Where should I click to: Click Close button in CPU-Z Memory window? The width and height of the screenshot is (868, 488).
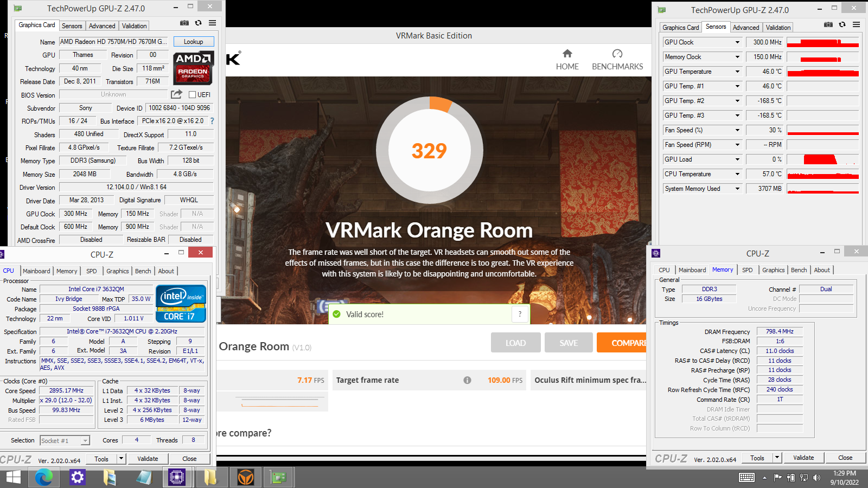point(845,458)
